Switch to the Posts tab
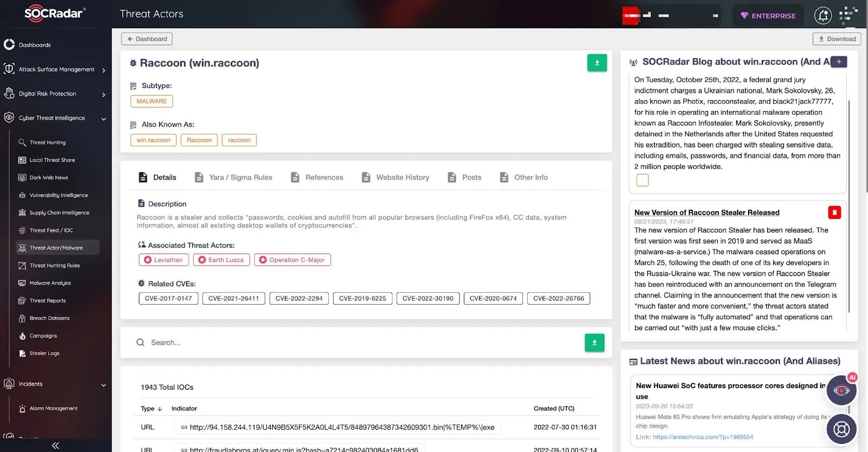868x452 pixels. pyautogui.click(x=464, y=177)
